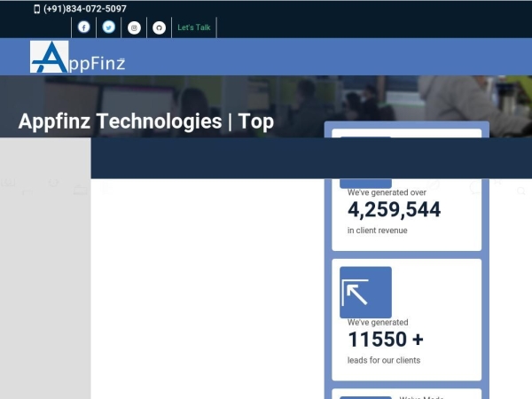Select the 11550 + leads figure
Screen dimensions: 532x399
386,339
